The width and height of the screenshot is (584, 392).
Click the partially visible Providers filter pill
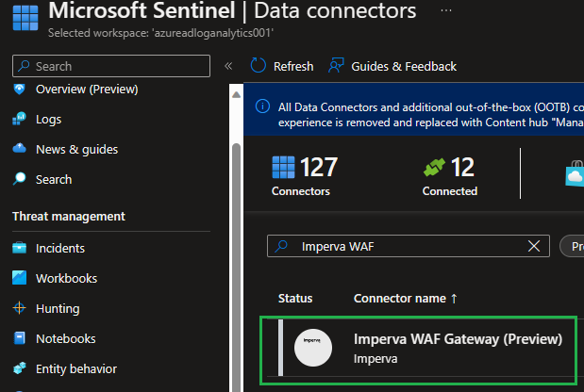pyautogui.click(x=572, y=246)
